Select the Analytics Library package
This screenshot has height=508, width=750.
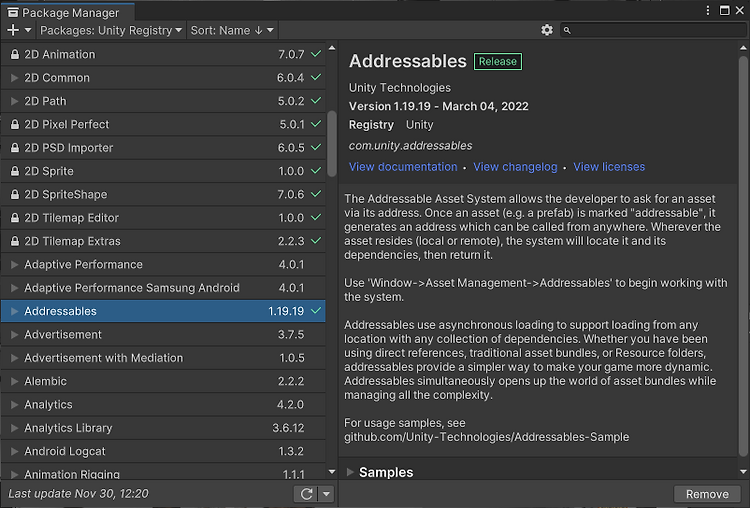pos(163,428)
